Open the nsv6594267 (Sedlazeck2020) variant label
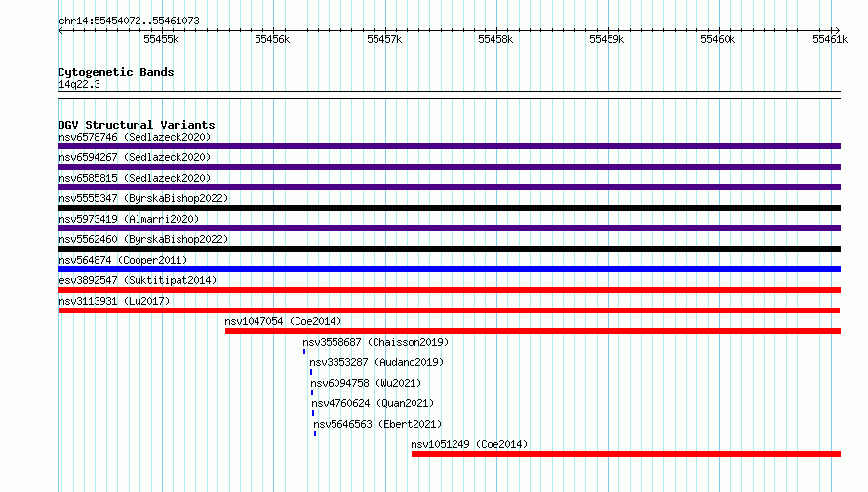Screen dimensions: 868x492 coord(135,157)
